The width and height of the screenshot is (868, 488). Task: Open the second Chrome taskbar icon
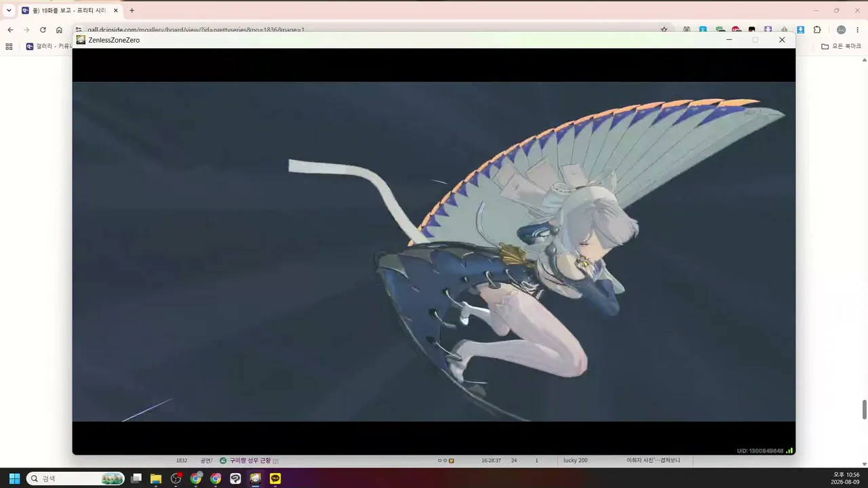216,479
